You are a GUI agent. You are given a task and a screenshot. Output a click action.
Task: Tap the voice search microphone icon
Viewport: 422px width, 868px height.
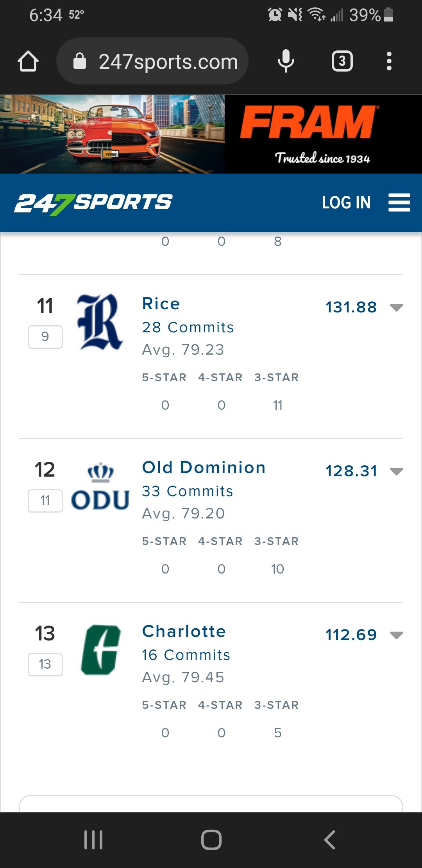[x=286, y=61]
